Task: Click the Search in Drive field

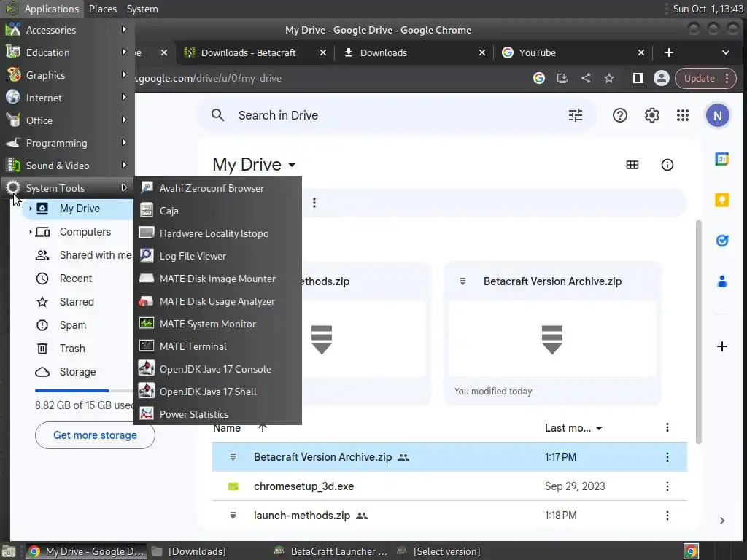Action: point(396,115)
